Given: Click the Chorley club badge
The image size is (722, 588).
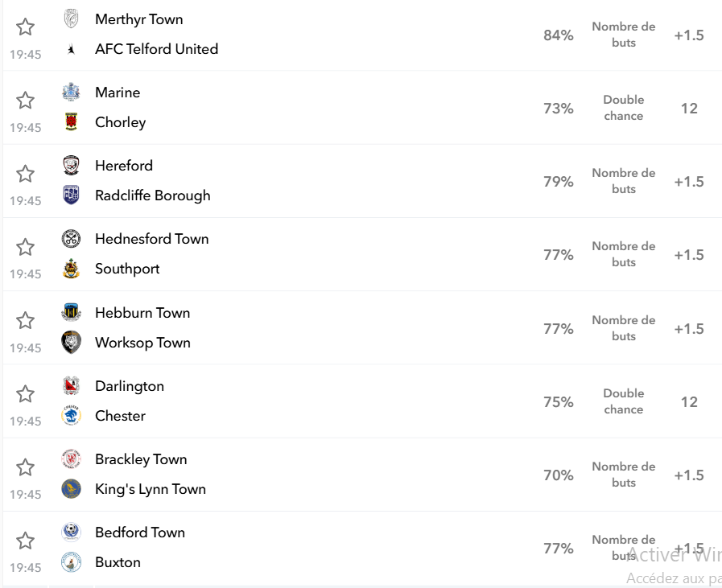Looking at the screenshot, I should pyautogui.click(x=71, y=122).
